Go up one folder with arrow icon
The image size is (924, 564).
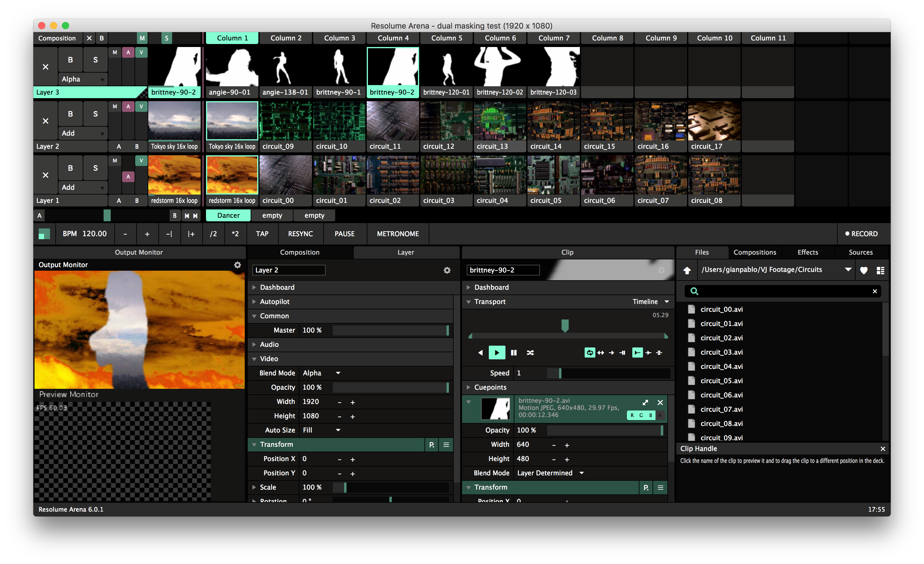(687, 270)
